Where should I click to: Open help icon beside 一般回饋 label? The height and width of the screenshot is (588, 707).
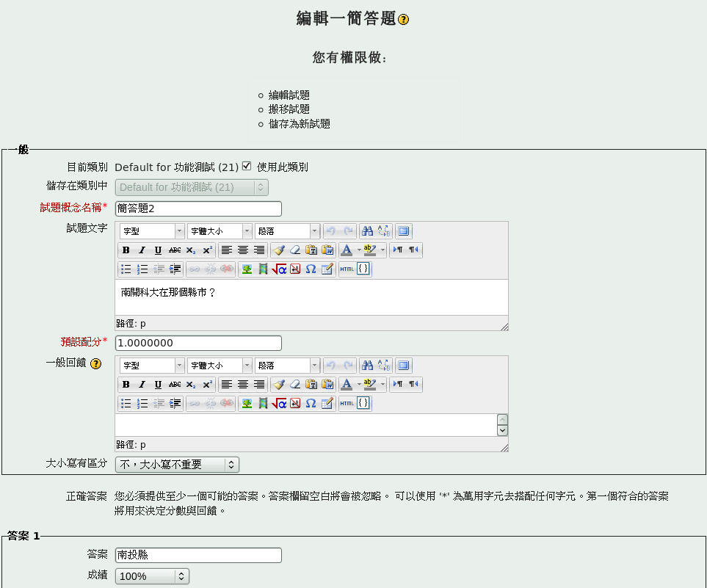pos(95,363)
